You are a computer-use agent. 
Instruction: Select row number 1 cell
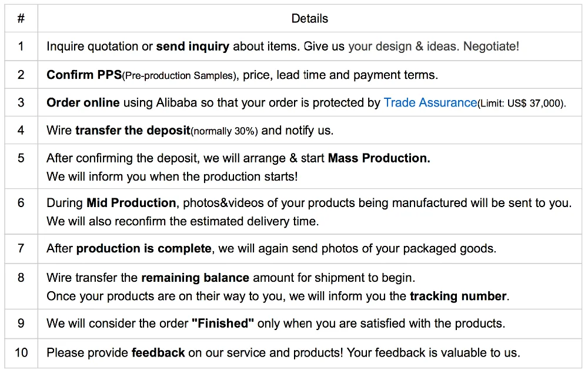[21, 46]
